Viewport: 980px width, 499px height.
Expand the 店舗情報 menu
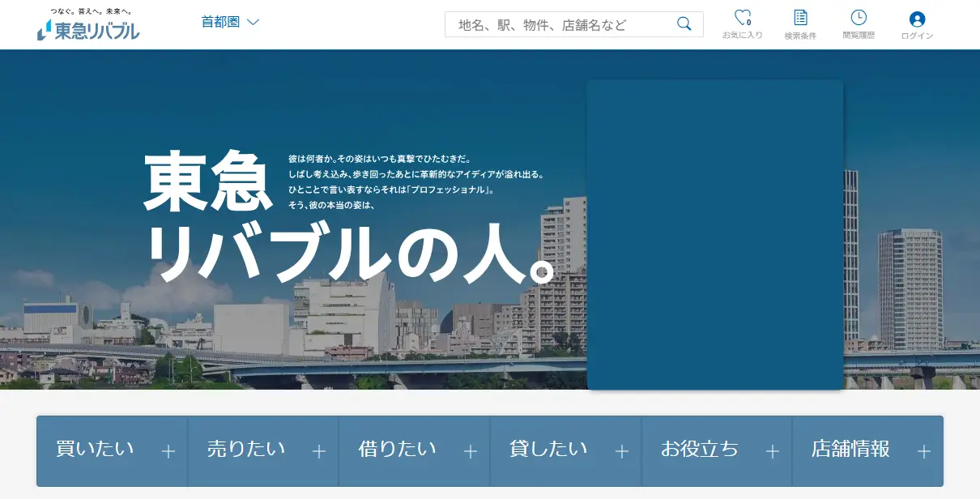click(x=868, y=451)
